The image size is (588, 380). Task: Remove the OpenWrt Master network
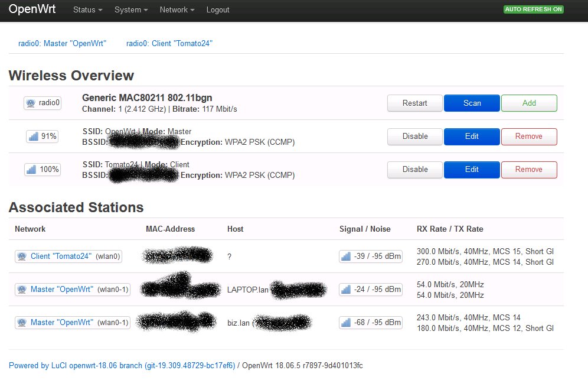pyautogui.click(x=529, y=137)
